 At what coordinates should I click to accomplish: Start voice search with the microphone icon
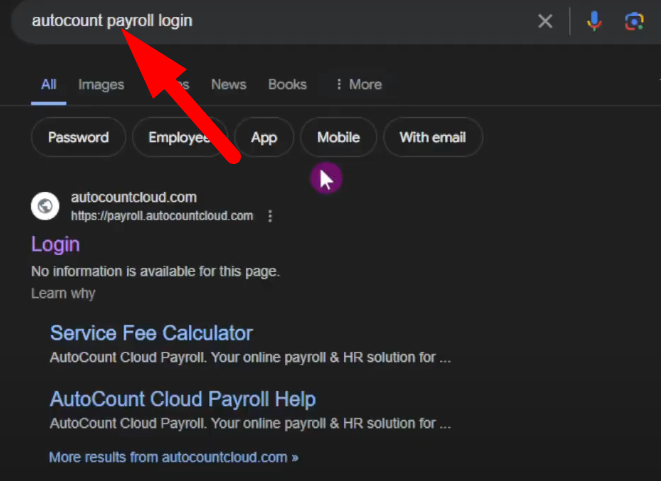[594, 21]
